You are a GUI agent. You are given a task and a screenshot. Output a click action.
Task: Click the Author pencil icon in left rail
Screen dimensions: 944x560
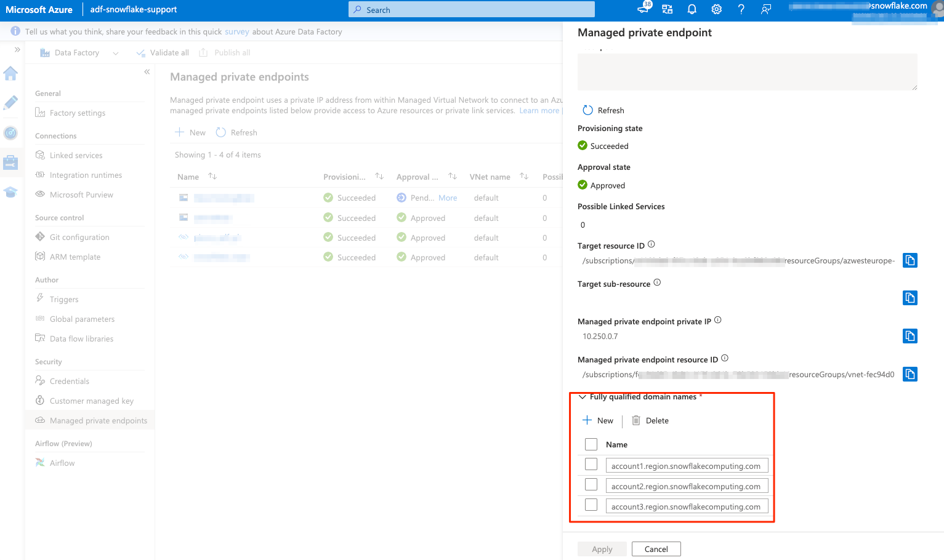10,103
